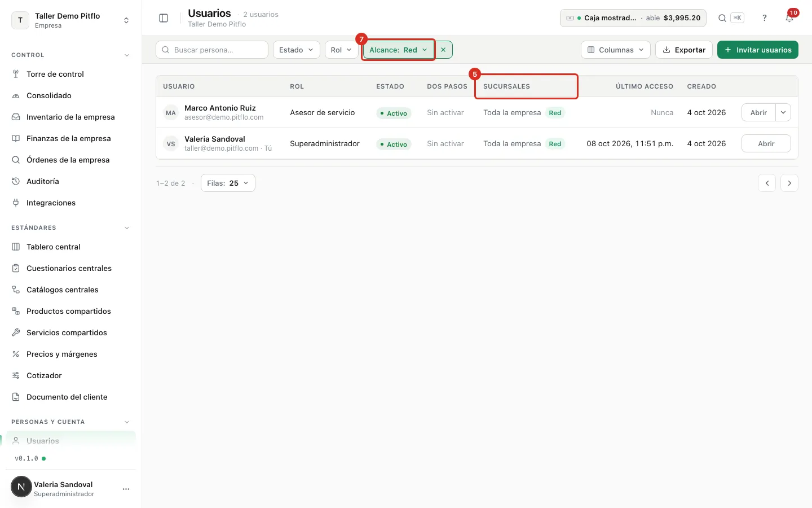Click the Torre de control tower icon
812x508 pixels.
click(16, 74)
